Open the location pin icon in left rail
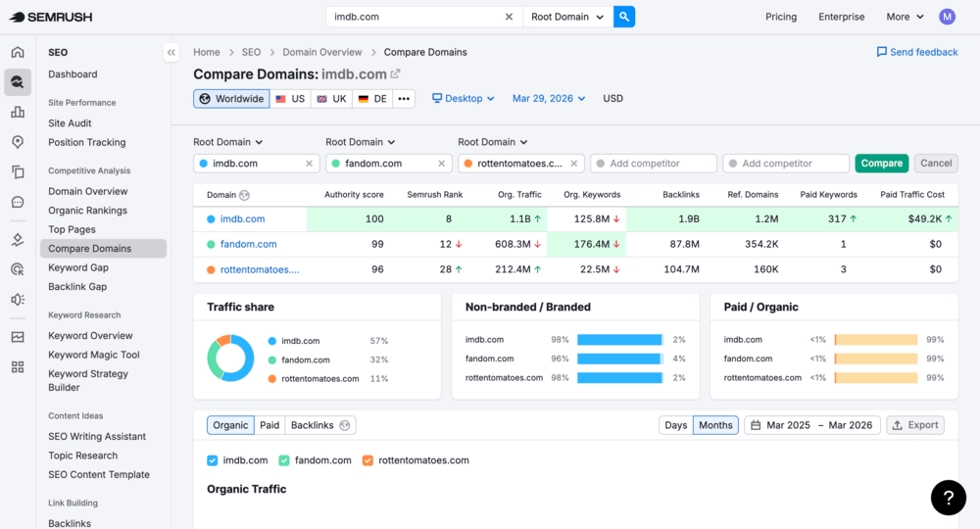 point(18,142)
